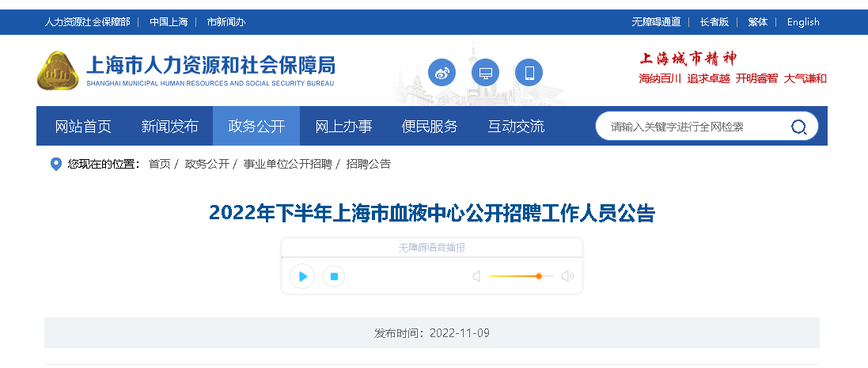
Task: Toggle 繁体 traditional Chinese display
Action: [757, 22]
